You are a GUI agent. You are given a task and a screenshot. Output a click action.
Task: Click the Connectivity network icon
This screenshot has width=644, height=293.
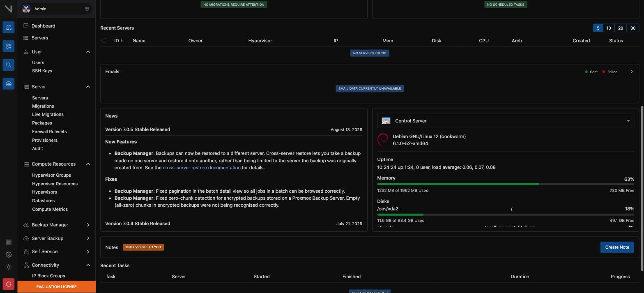coord(26,265)
